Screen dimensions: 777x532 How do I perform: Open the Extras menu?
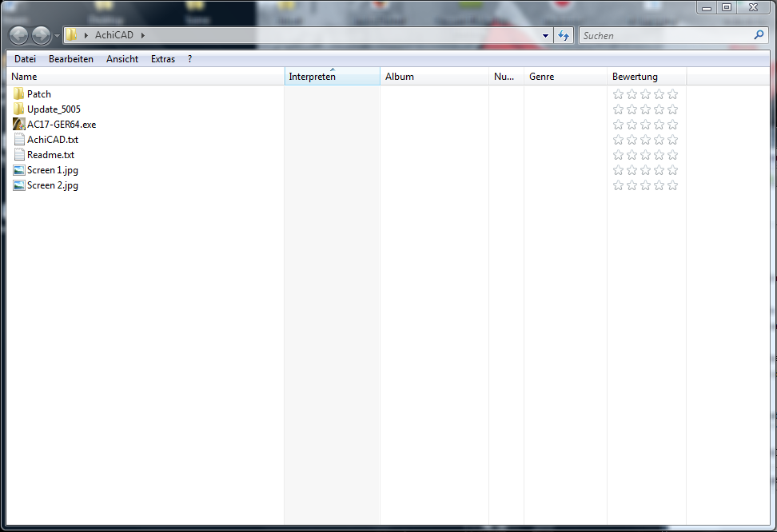point(163,59)
